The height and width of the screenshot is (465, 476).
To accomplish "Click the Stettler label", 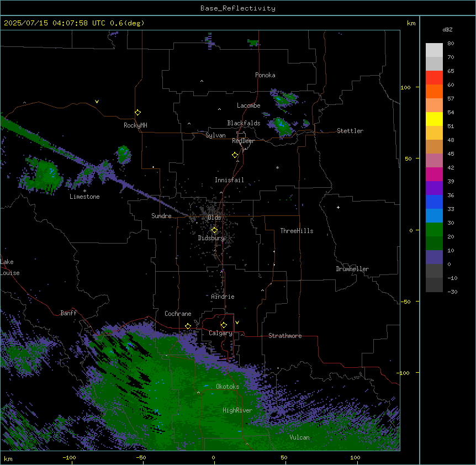I will pos(350,131).
